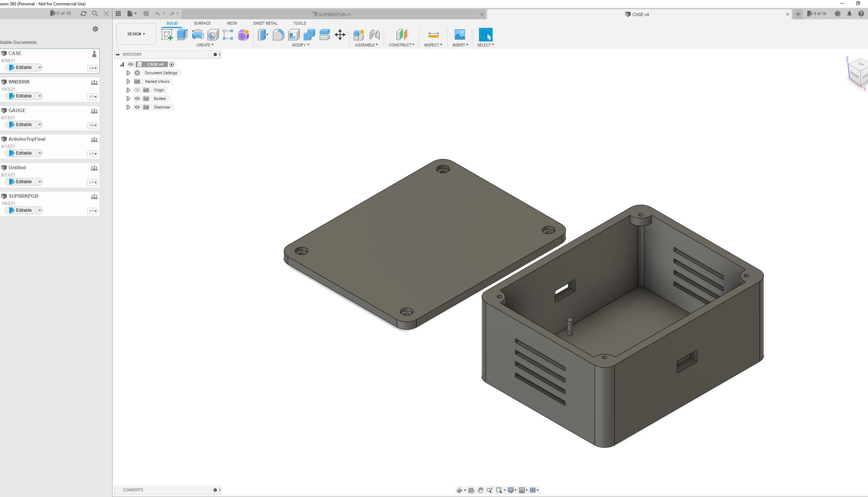
Task: Click the New Component icon
Action: coord(359,35)
